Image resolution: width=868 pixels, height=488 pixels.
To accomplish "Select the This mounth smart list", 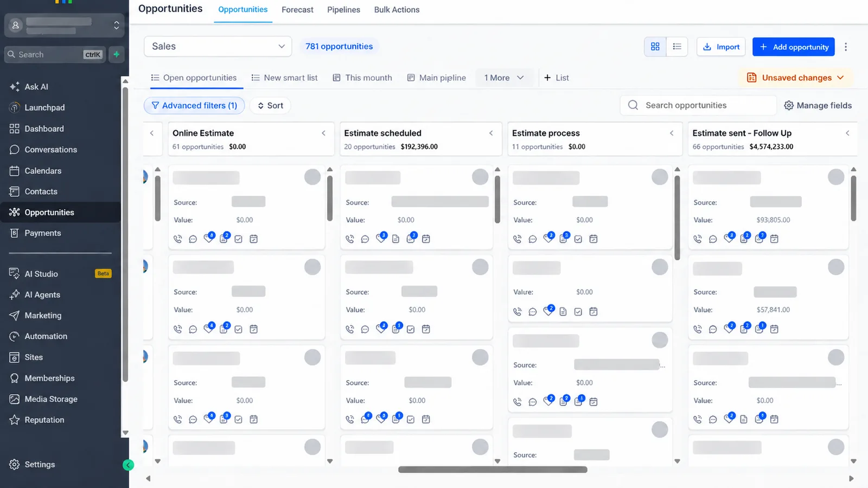I will pos(362,78).
